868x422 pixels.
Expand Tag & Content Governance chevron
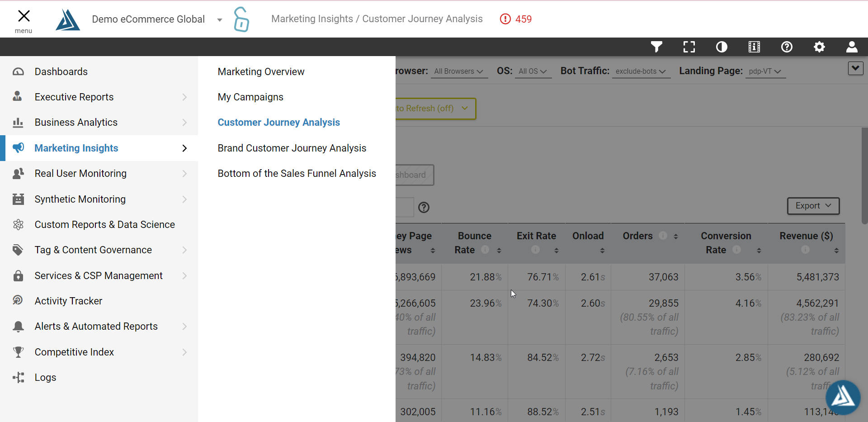pos(184,250)
